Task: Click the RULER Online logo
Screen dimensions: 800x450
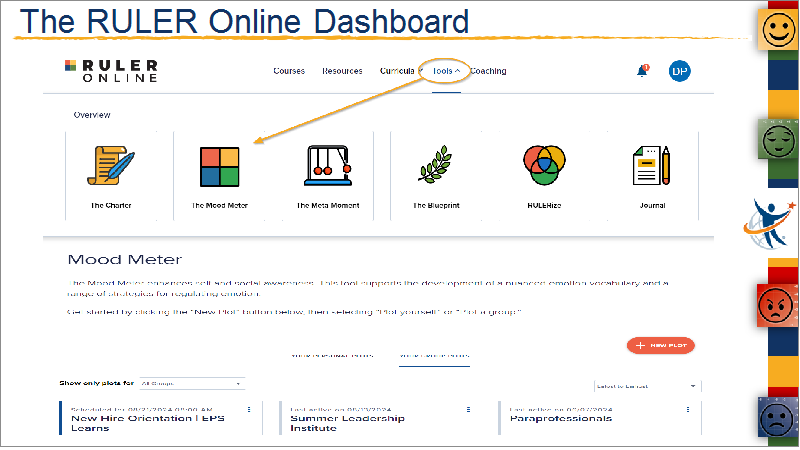Action: 111,71
